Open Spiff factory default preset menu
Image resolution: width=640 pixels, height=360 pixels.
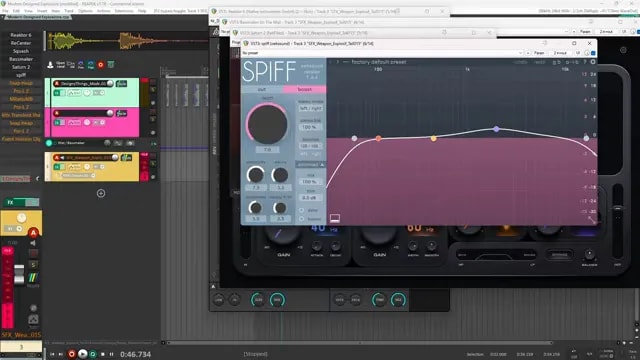coord(379,62)
